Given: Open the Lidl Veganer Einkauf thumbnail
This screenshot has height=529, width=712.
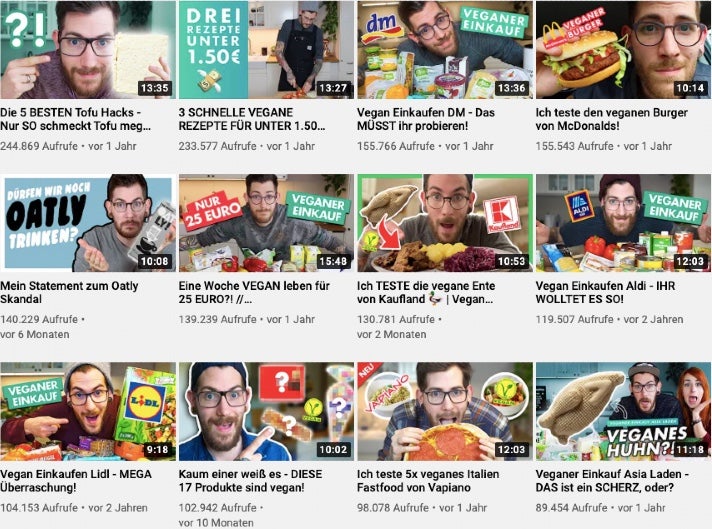Looking at the screenshot, I should point(88,411).
